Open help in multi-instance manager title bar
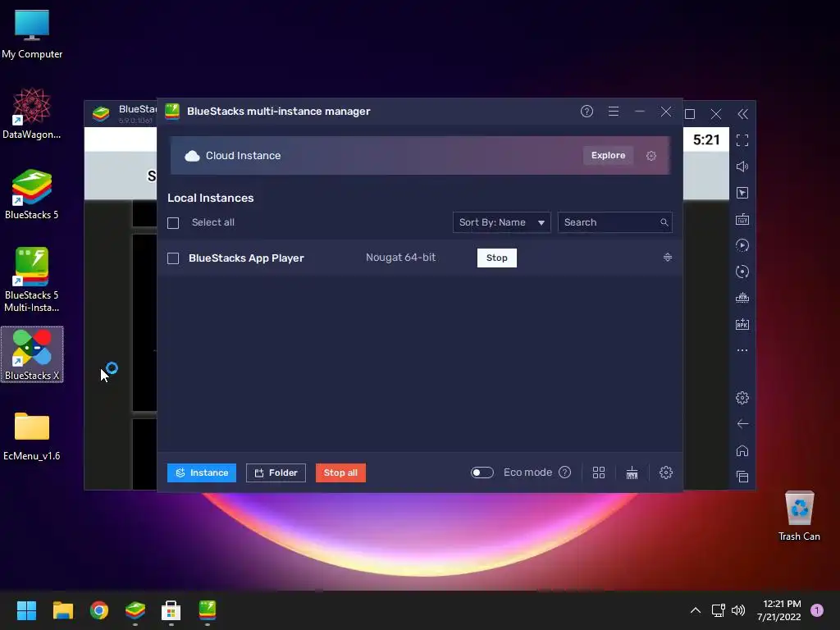840x630 pixels. click(x=587, y=112)
